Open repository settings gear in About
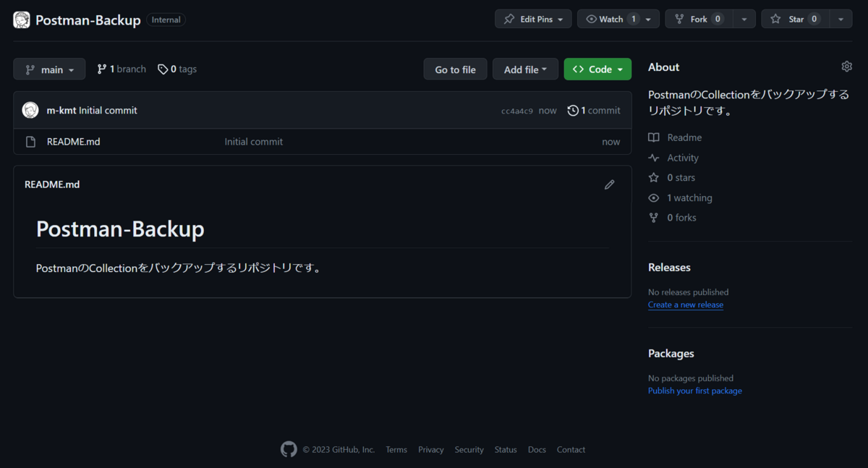Viewport: 868px width, 468px height. (847, 67)
